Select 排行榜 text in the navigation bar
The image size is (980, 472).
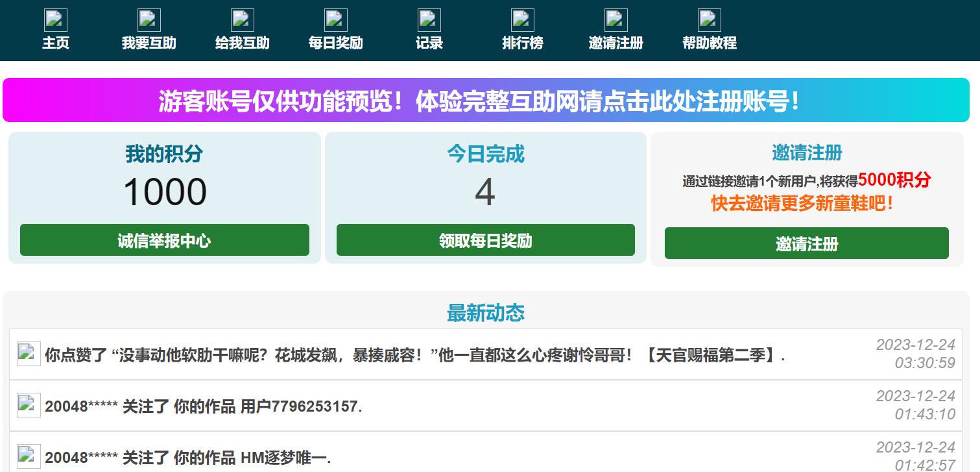click(x=523, y=43)
